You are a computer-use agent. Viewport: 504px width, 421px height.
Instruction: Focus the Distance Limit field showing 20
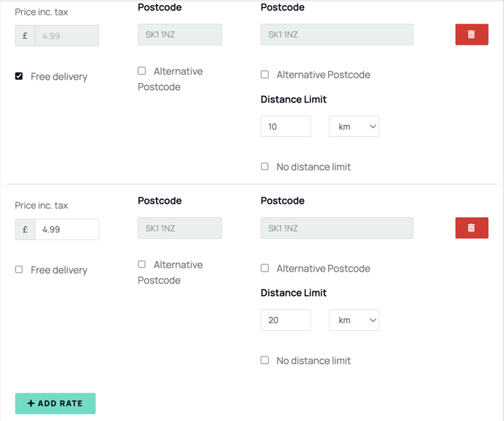pos(286,320)
